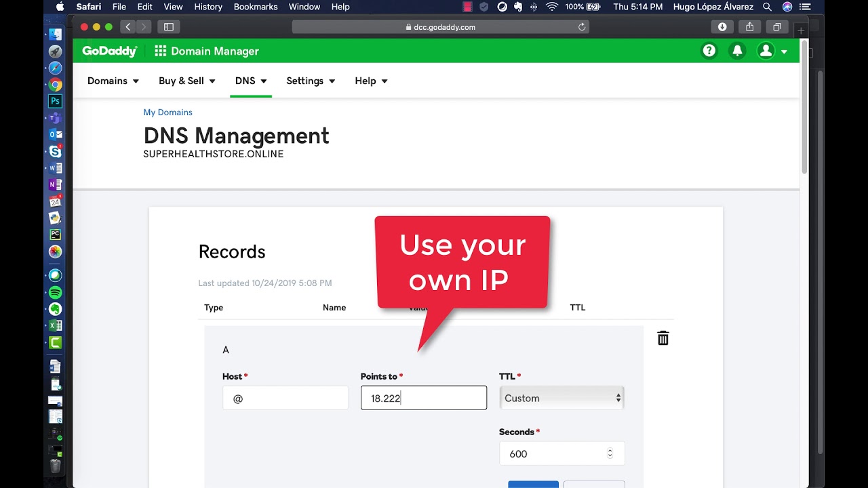Expand the Buy & Sell menu

pyautogui.click(x=187, y=81)
